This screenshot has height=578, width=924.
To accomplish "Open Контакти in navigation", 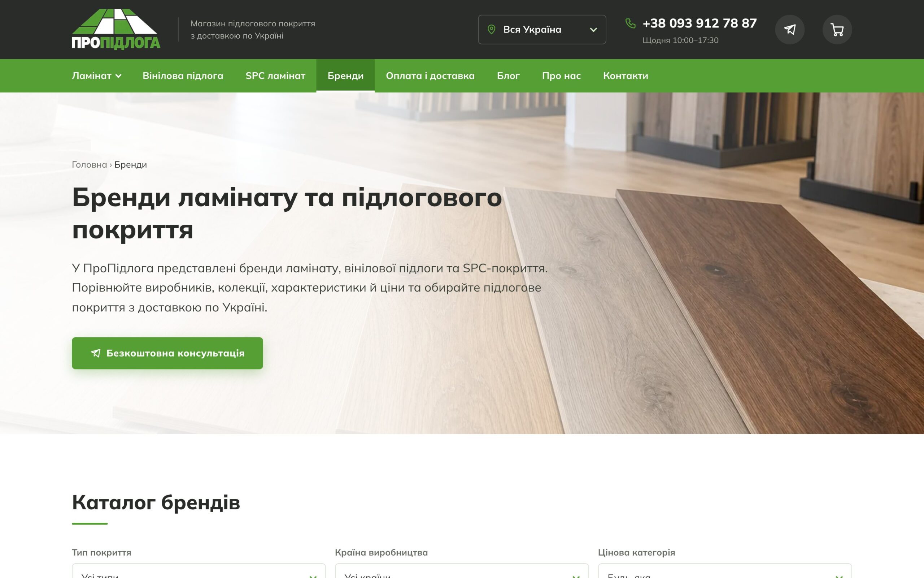I will (x=626, y=76).
